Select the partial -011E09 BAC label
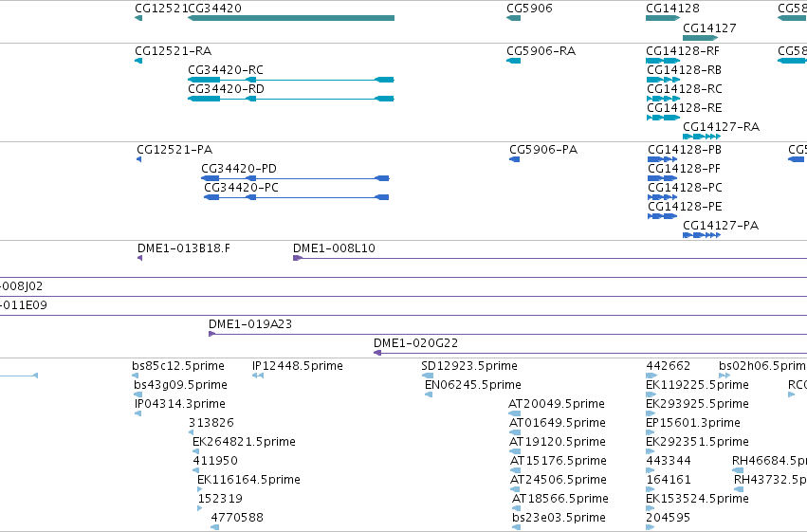The height and width of the screenshot is (532, 807). pyautogui.click(x=23, y=305)
